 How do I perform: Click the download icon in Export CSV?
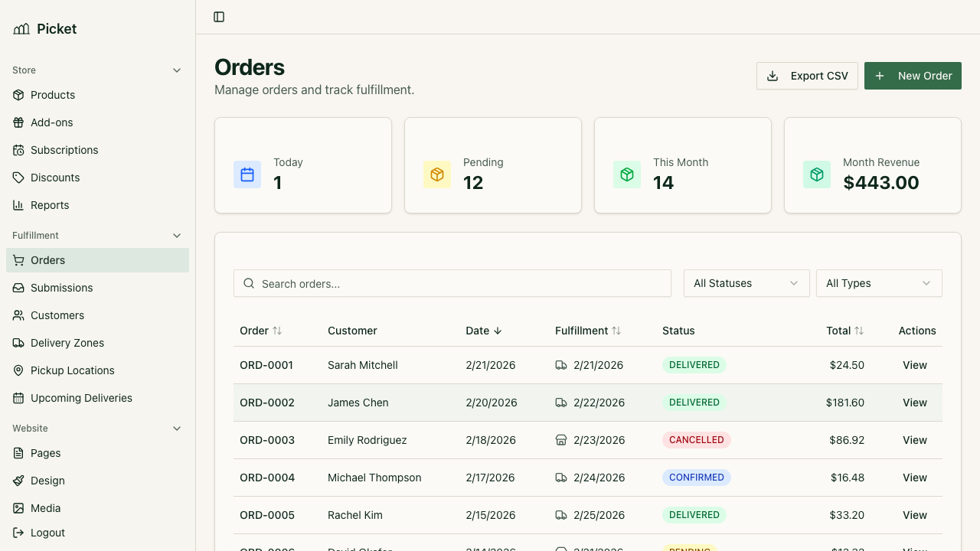tap(773, 76)
